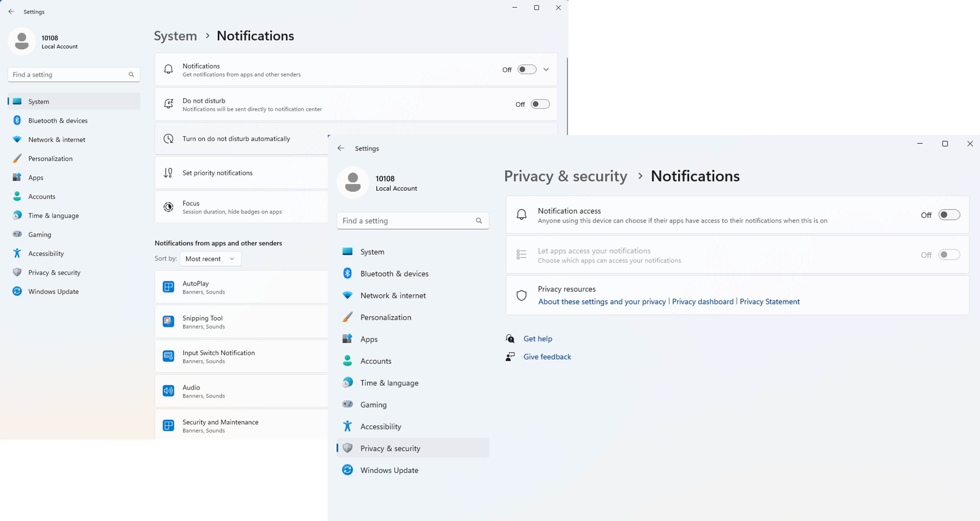Image resolution: width=980 pixels, height=521 pixels.
Task: Toggle the Notification access switch
Action: point(949,215)
